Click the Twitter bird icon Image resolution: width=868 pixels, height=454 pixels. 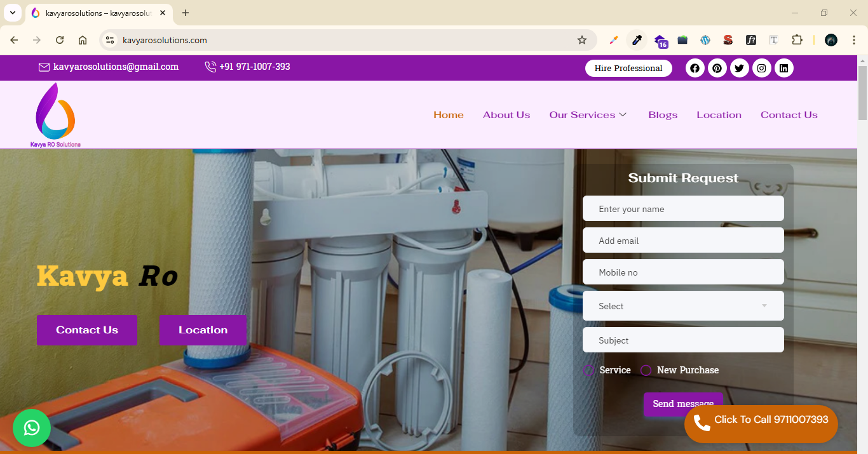point(740,68)
